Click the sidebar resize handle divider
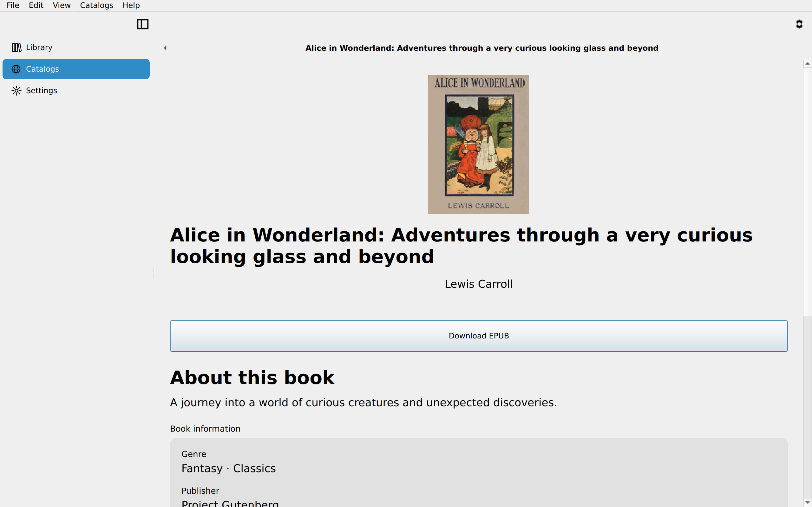Image resolution: width=812 pixels, height=507 pixels. pyautogui.click(x=154, y=272)
